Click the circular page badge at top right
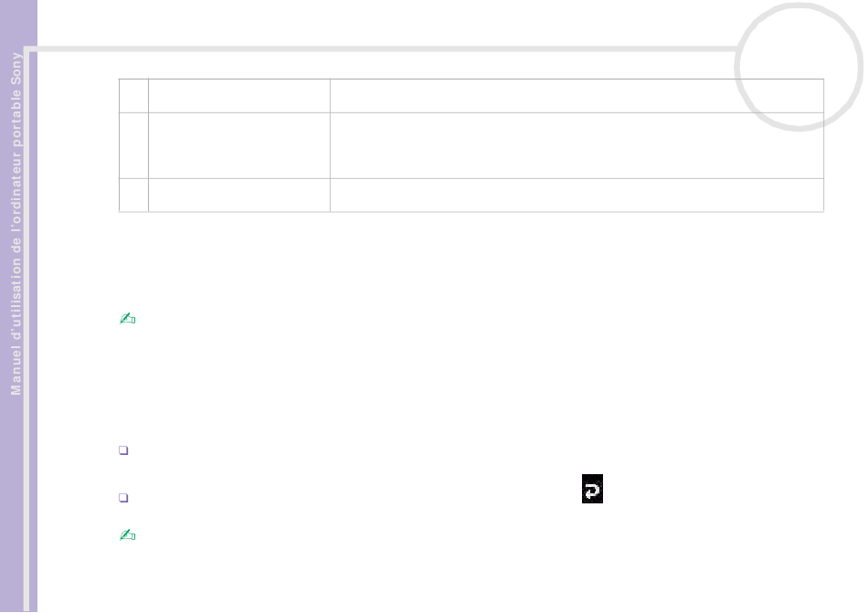This screenshot has width=868, height=613. pos(799,67)
